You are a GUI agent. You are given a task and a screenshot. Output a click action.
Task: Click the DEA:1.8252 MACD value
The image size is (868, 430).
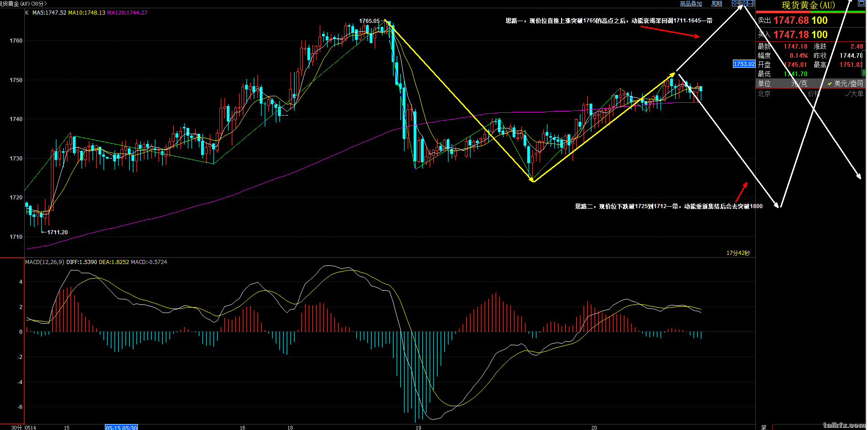114,262
